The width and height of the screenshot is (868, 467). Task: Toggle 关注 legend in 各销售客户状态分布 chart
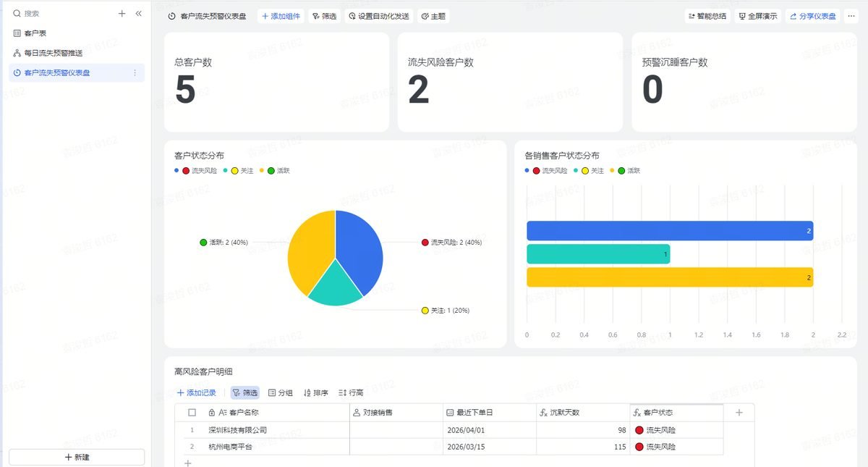coord(589,171)
